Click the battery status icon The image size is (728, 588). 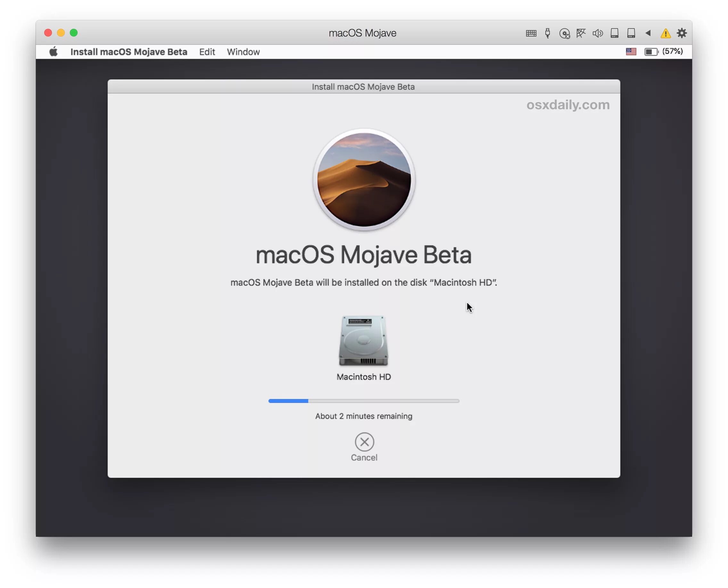coord(651,52)
